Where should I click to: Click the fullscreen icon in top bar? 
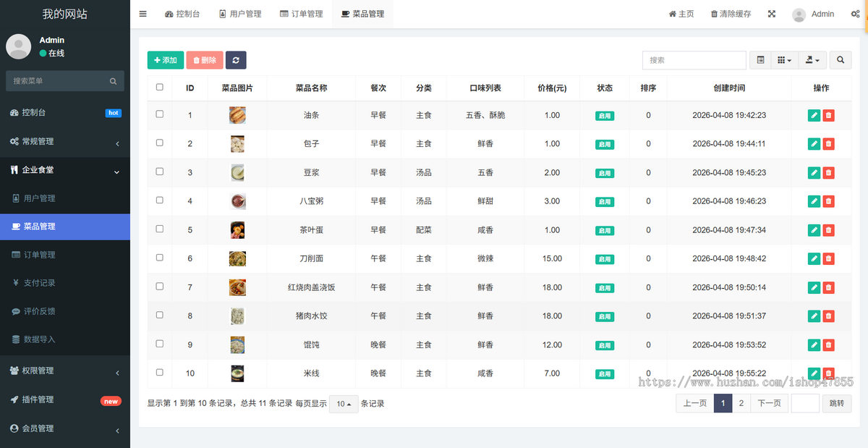pyautogui.click(x=772, y=14)
